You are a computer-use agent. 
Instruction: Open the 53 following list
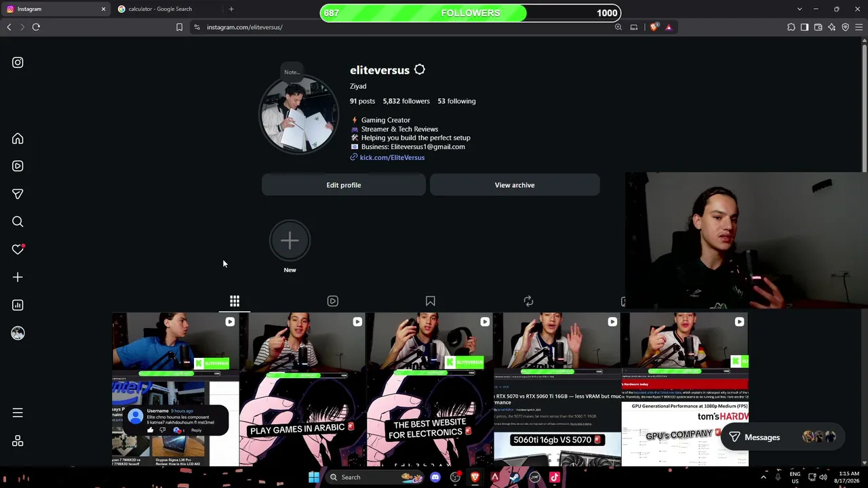click(x=456, y=101)
